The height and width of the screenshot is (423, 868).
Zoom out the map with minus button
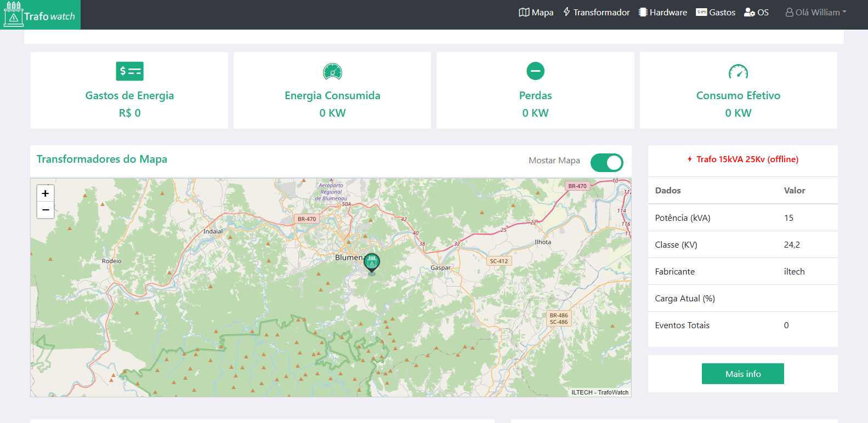pyautogui.click(x=46, y=210)
